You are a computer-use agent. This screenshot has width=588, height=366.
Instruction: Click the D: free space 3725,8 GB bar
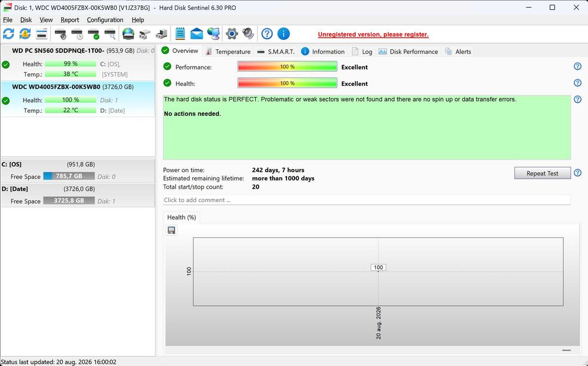pyautogui.click(x=69, y=201)
